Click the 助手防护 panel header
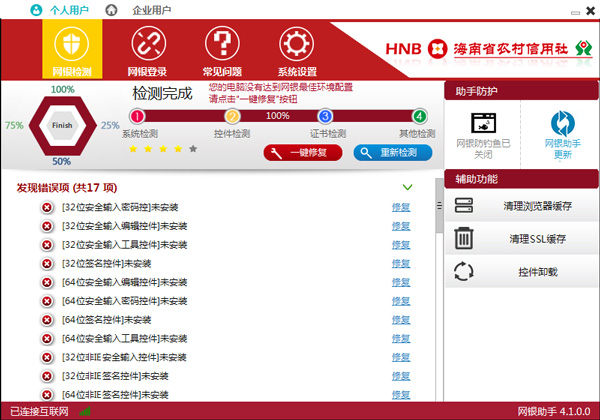Viewport: 600px width, 420px height. (521, 91)
